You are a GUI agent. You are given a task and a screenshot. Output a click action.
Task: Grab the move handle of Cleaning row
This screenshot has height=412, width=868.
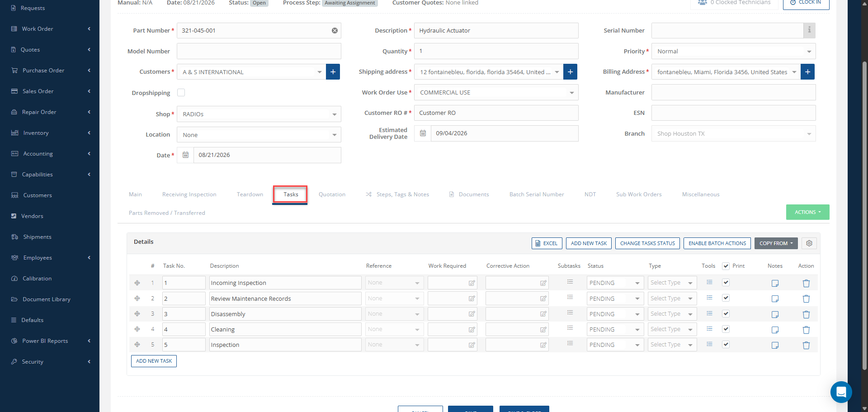(x=137, y=329)
